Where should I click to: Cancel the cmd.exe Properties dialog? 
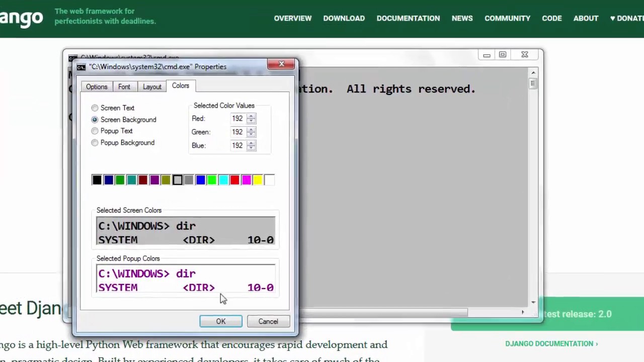[268, 321]
